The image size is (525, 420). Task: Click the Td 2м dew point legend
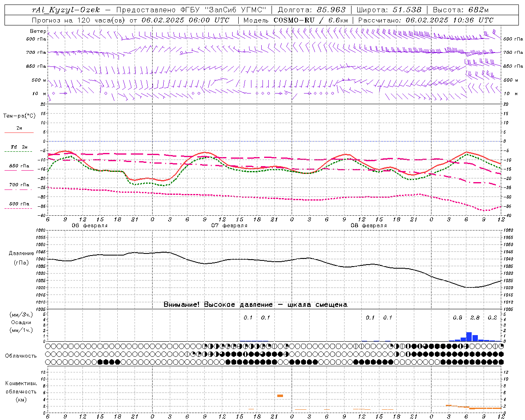(x=19, y=147)
